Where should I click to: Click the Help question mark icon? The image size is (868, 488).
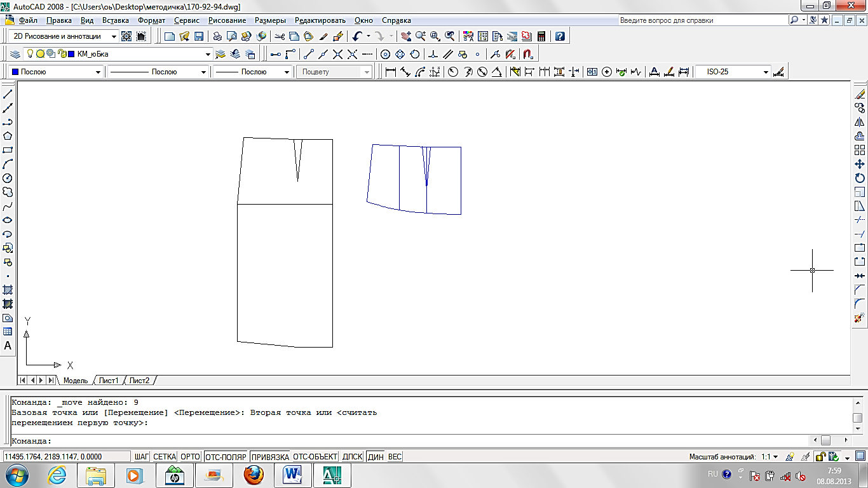coord(560,36)
